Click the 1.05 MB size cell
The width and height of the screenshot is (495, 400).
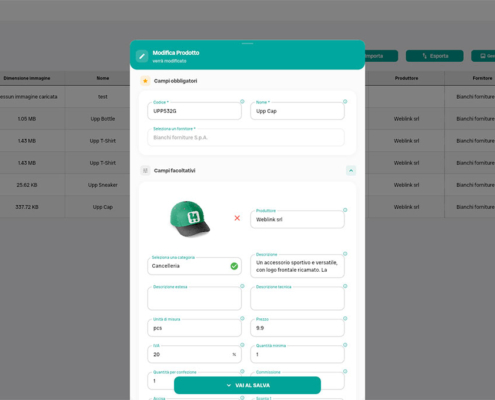point(27,119)
